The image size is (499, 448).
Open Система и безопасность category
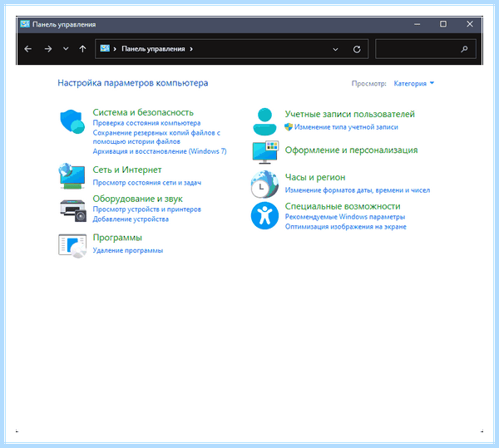[143, 112]
